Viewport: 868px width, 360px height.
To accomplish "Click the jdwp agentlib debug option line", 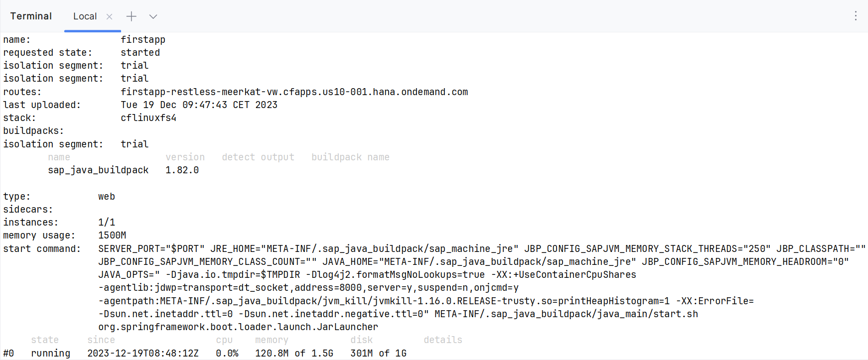I will 308,288.
